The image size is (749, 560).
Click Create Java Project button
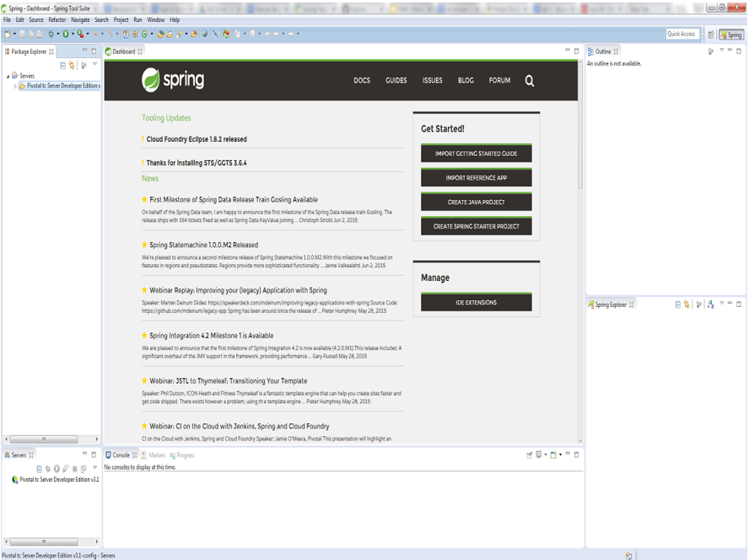click(477, 202)
